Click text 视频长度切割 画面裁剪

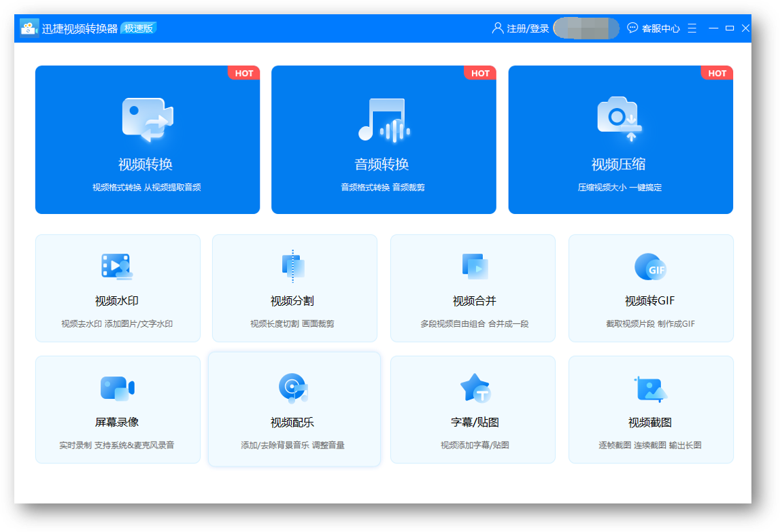(292, 323)
